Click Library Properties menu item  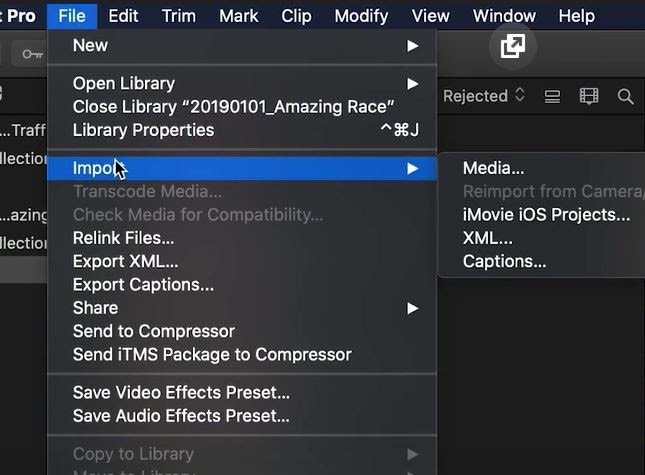[x=242, y=130]
